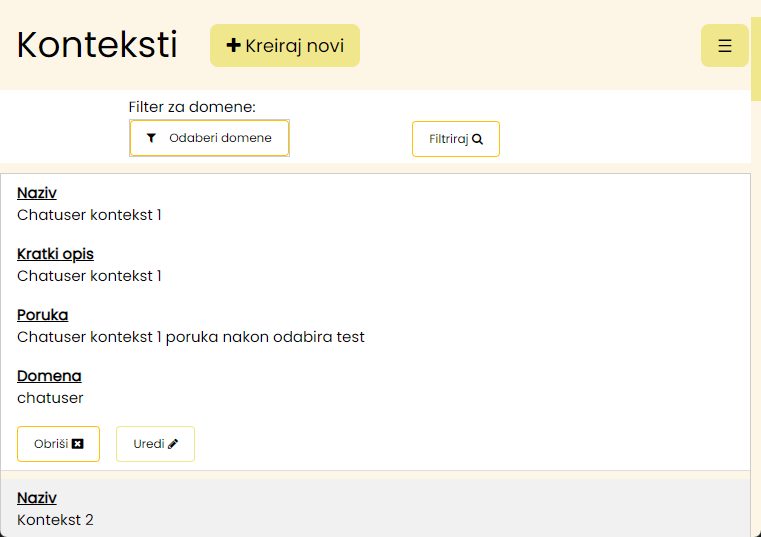Click the Poruka heading

click(x=42, y=315)
